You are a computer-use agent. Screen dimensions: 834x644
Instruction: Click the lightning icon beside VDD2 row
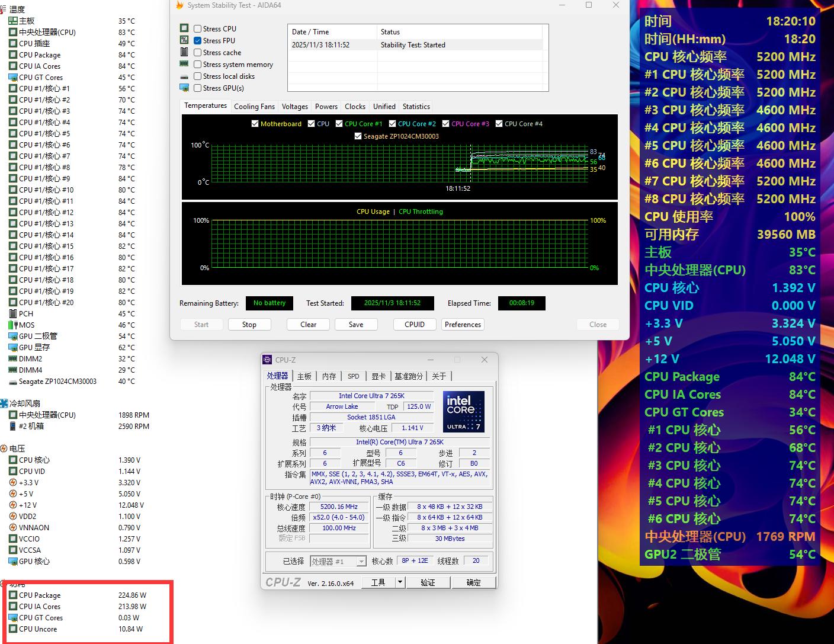point(13,516)
